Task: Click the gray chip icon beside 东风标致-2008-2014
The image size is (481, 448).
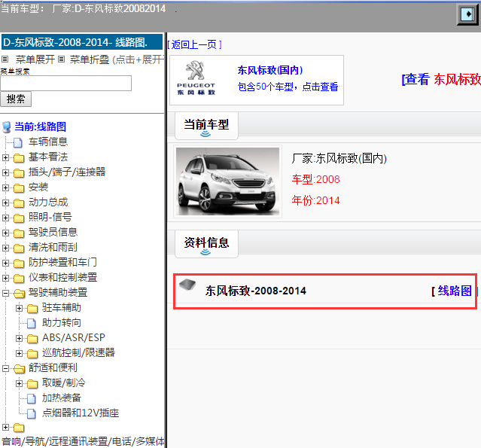Action: pyautogui.click(x=187, y=285)
